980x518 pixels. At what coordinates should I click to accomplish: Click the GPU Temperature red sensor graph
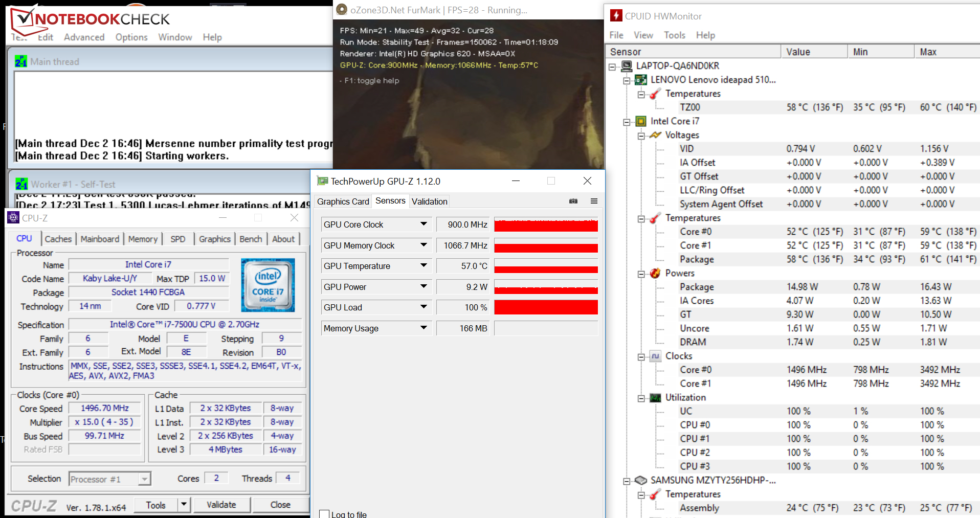pos(546,266)
